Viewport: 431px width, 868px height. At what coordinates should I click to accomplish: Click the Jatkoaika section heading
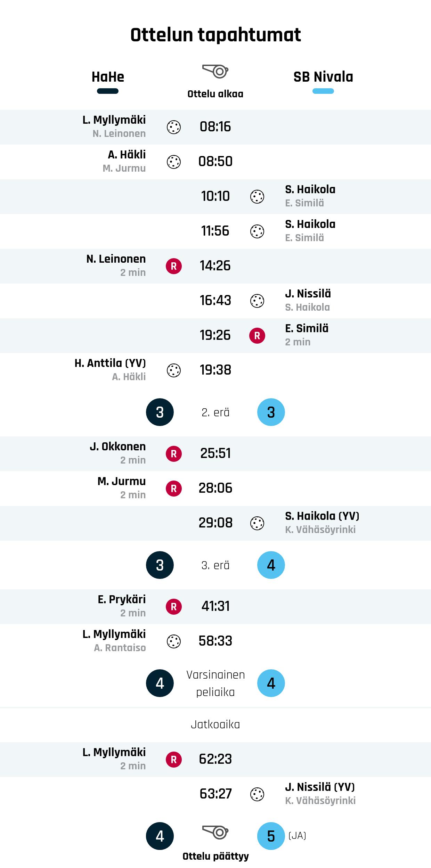click(215, 724)
